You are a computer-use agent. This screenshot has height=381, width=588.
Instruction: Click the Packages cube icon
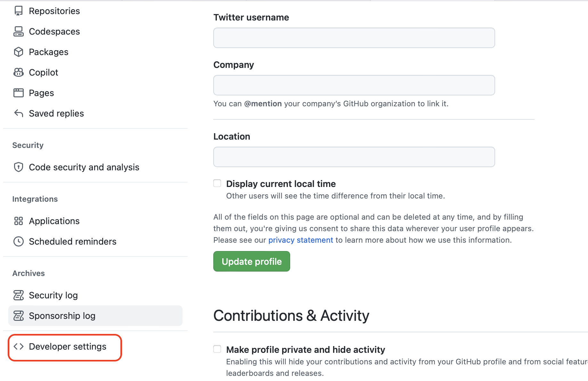19,52
